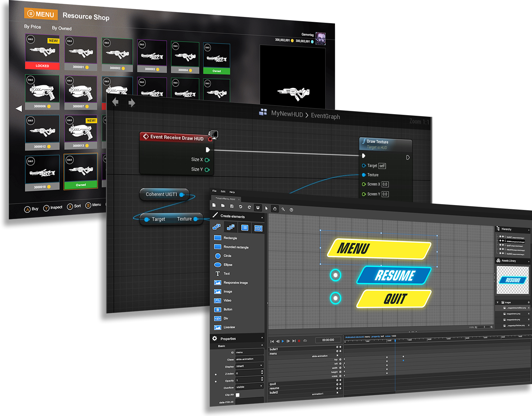
Task: Pick the Ellipse element
Action: (x=223, y=265)
